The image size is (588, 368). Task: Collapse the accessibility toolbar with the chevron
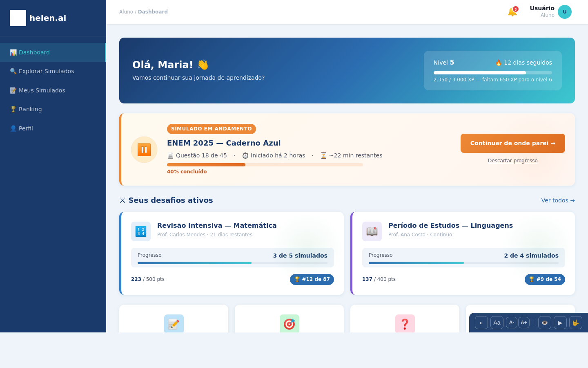pos(481,323)
